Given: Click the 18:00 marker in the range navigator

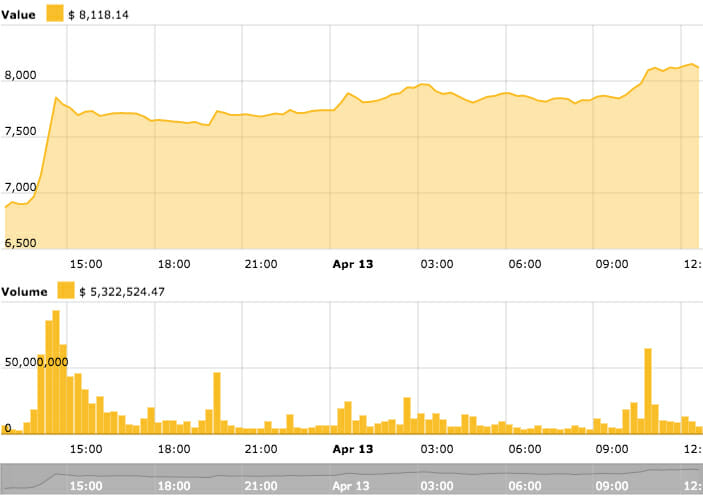Looking at the screenshot, I should point(174,486).
